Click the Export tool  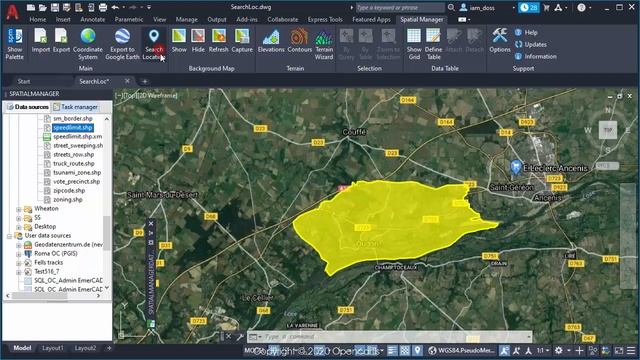point(61,41)
